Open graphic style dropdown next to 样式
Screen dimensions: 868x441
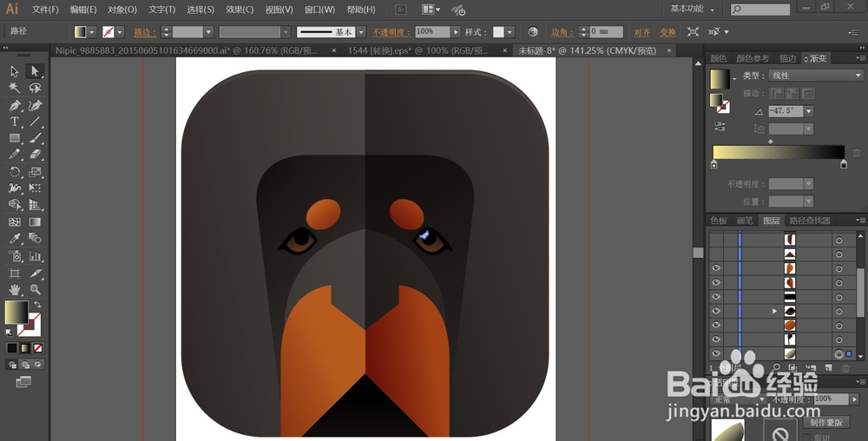[510, 32]
